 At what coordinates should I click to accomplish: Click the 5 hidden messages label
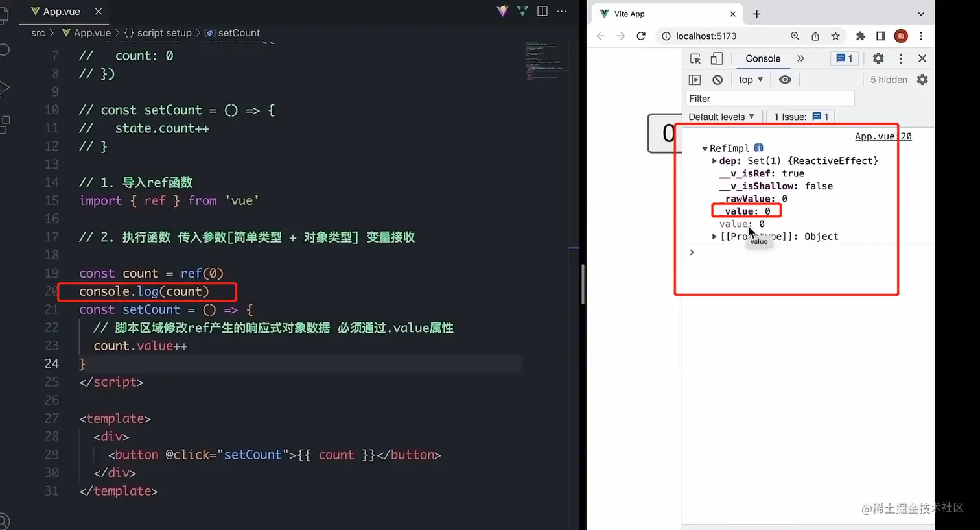coord(889,80)
